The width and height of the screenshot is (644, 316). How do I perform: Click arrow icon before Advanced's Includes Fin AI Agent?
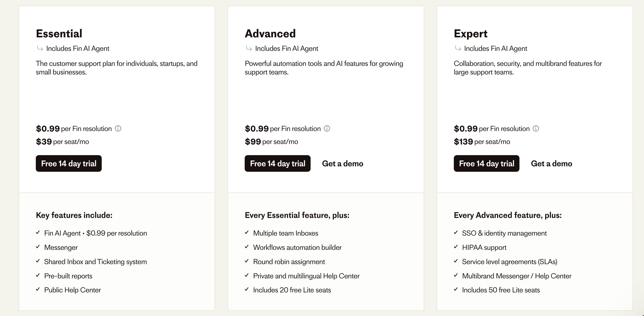[x=249, y=49]
